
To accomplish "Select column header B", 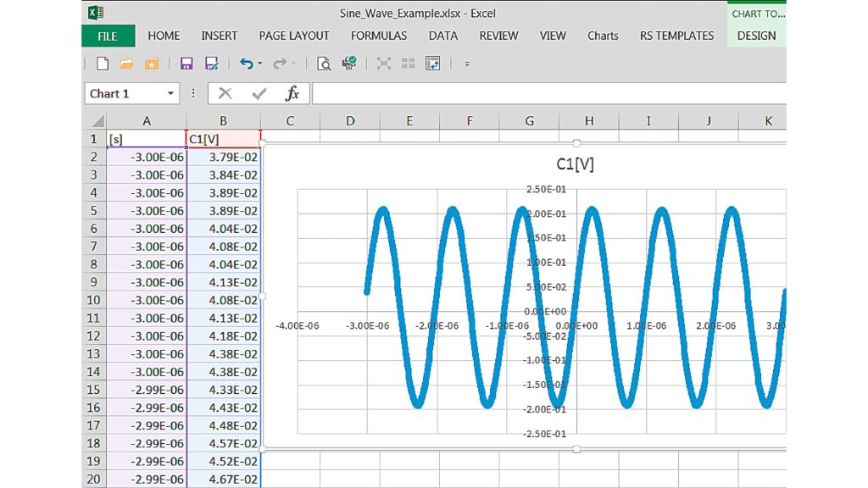I will 222,120.
